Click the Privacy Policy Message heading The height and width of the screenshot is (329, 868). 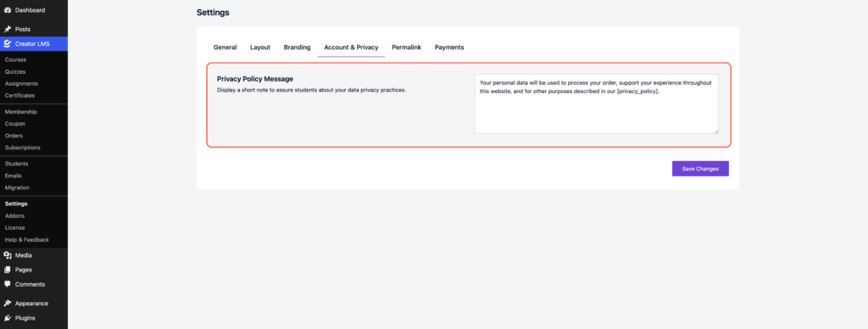[x=255, y=79]
